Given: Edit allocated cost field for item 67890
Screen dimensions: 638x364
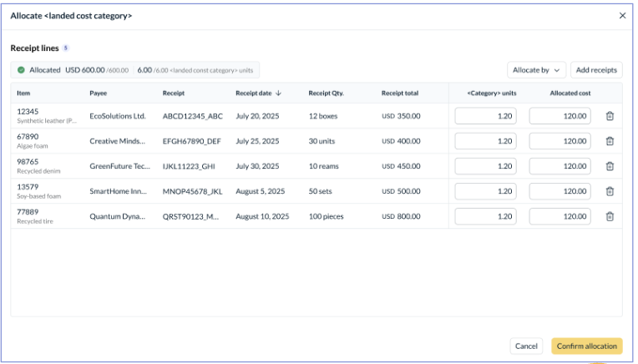Looking at the screenshot, I should pos(560,141).
